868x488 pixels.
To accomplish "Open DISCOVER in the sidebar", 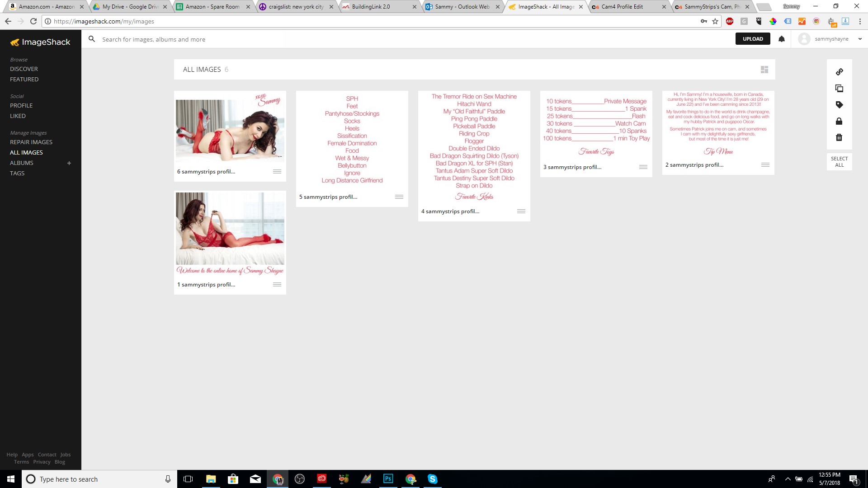I will pyautogui.click(x=24, y=69).
